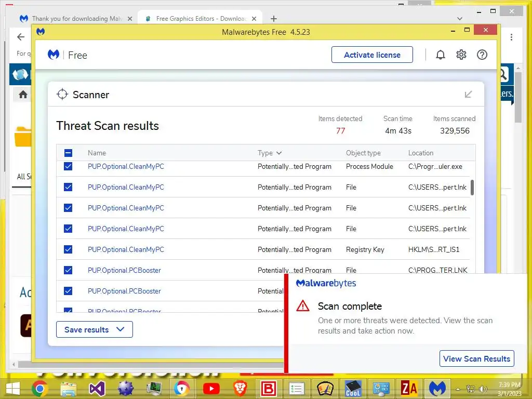Click the Scan time value 4m 43s
Viewport: 532px width, 399px height.
pyautogui.click(x=398, y=131)
